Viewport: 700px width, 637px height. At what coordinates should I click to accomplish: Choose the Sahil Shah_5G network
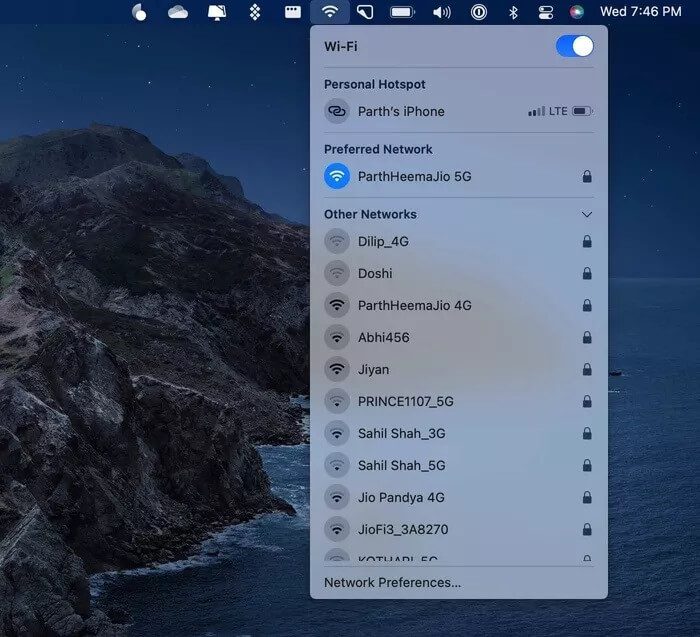pos(401,465)
